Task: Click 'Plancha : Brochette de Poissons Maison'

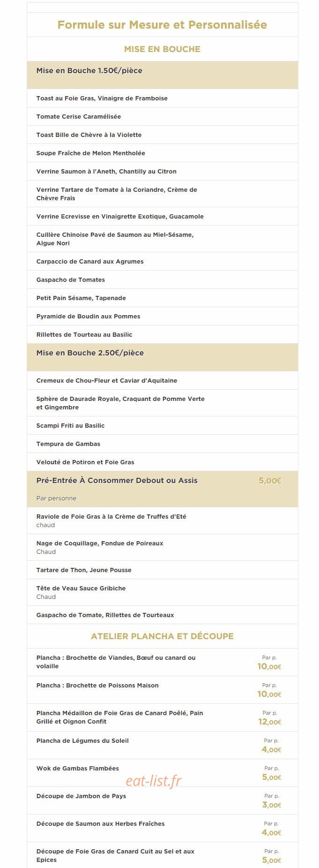Action: 97,686
